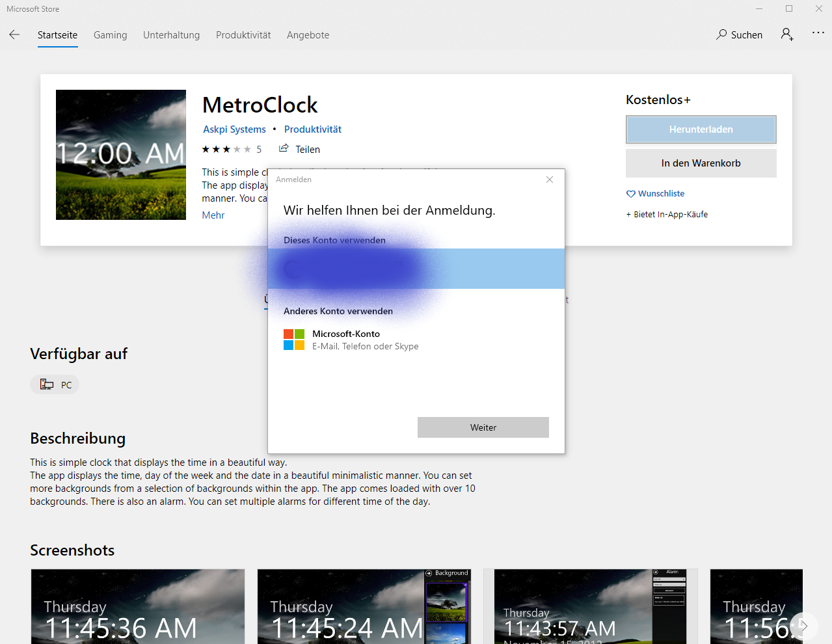Switch to the Gaming tab

111,35
